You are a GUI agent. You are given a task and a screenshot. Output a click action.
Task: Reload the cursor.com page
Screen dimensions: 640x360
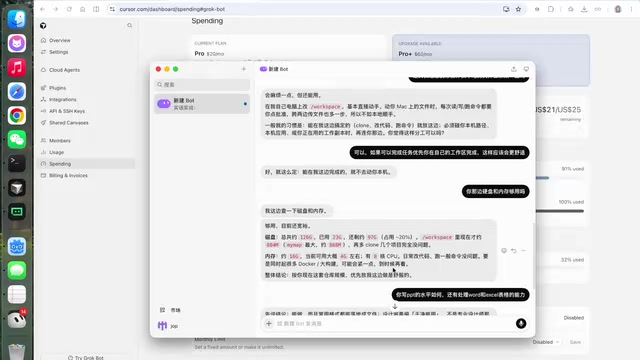[69, 9]
